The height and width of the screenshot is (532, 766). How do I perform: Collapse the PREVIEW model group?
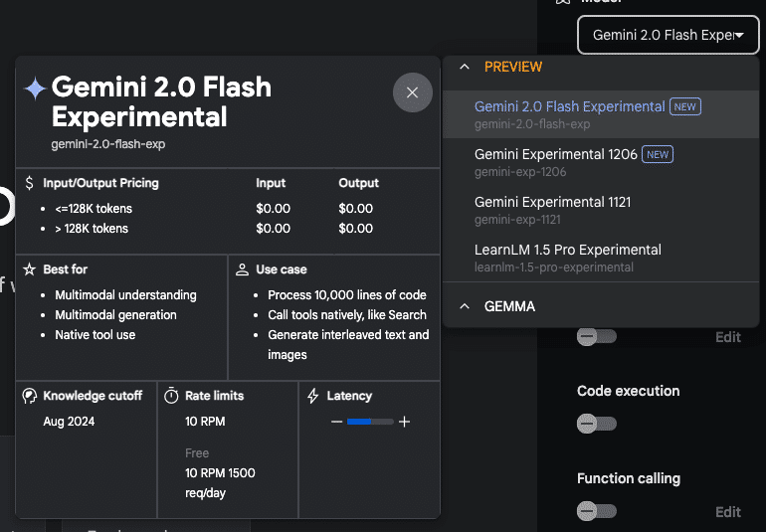[464, 67]
